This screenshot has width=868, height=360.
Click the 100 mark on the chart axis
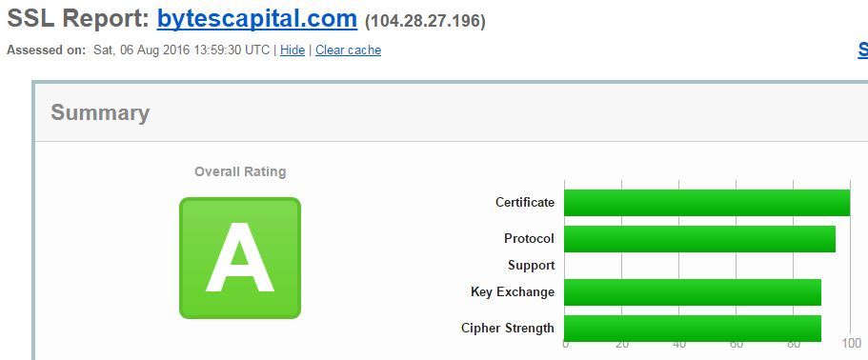852,344
